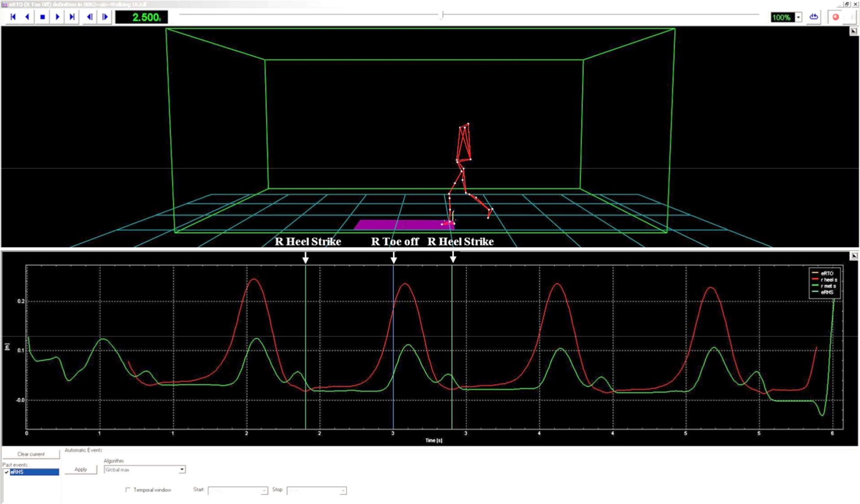Step one frame forward
The width and height of the screenshot is (860, 504).
[105, 17]
